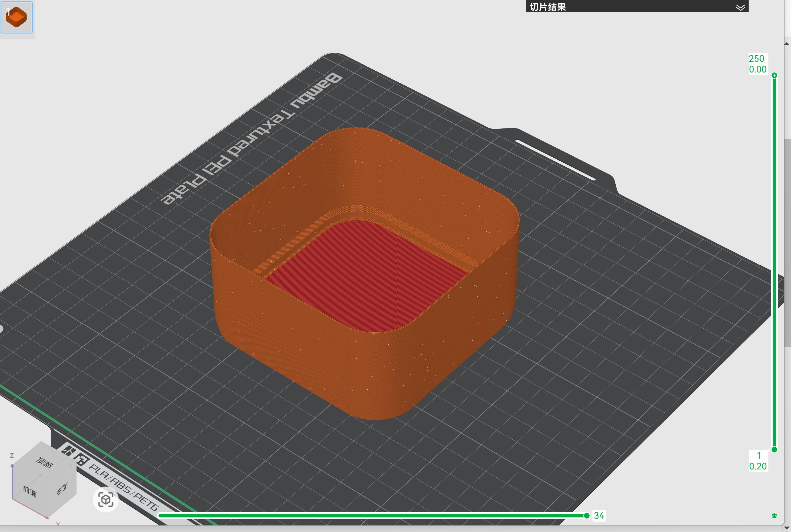Click the 3D view reset cube icon
Viewport: 791px width, 532px height.
106,500
